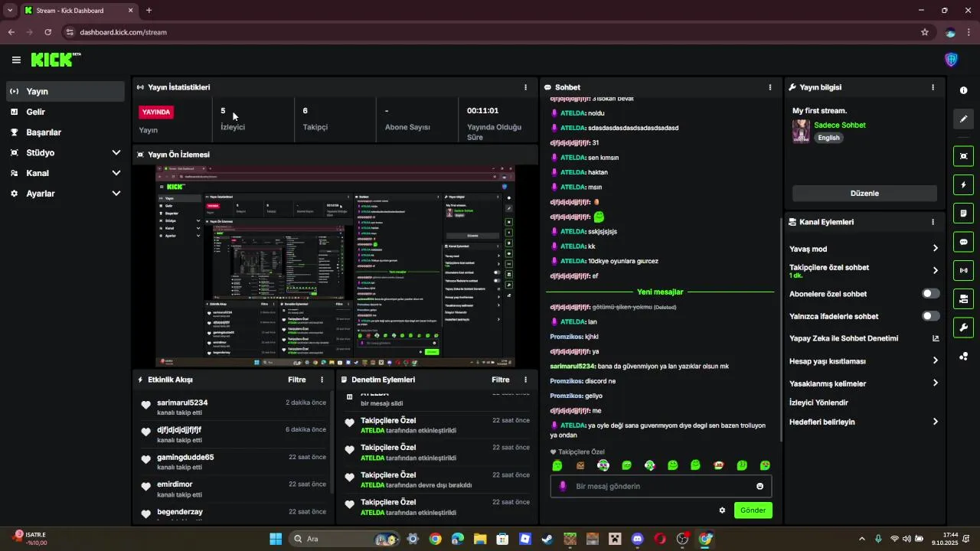The height and width of the screenshot is (551, 980).
Task: Open chat settings gear next to Gönder
Action: coord(722,510)
